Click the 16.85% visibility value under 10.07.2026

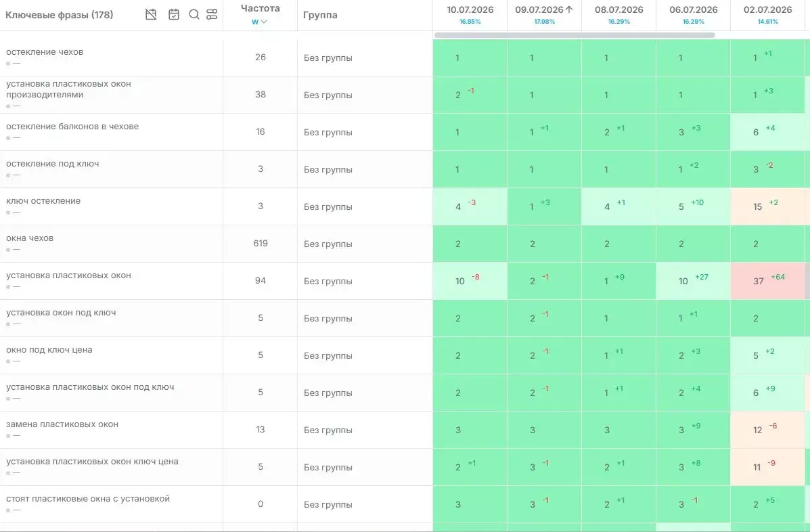click(470, 22)
